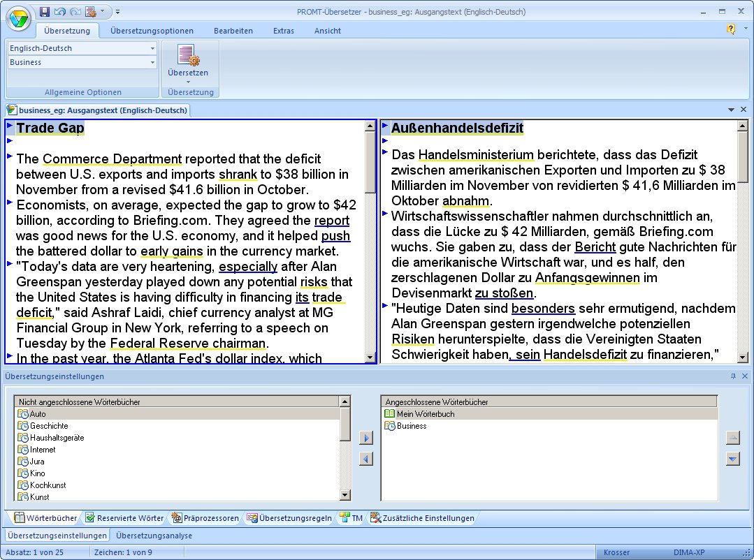Switch to the Übersetzungsoptionen ribbon tab
This screenshot has height=560, width=754.
click(152, 31)
